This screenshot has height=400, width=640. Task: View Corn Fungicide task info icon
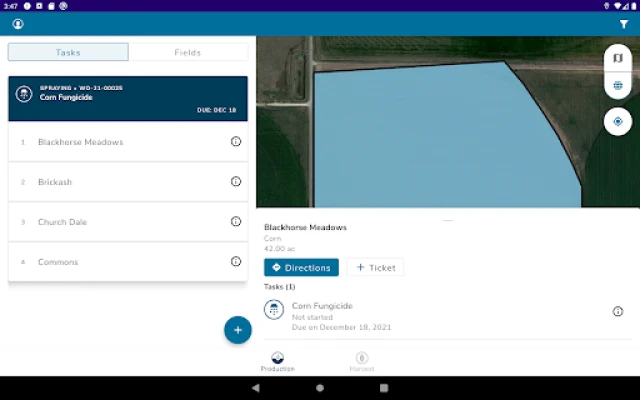pyautogui.click(x=618, y=312)
